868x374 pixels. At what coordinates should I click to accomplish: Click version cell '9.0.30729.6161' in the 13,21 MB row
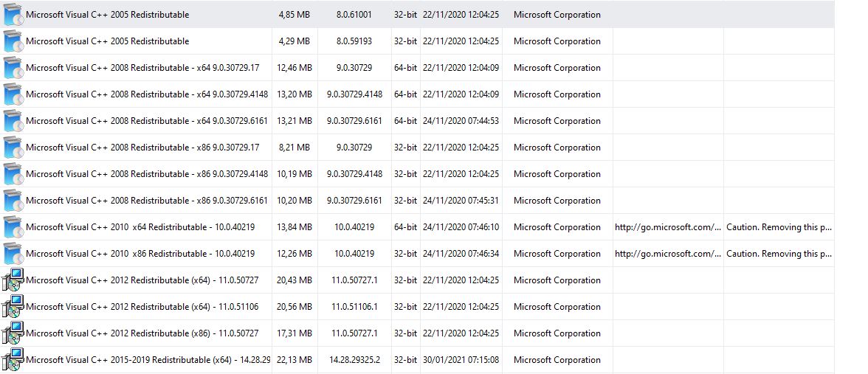pos(354,121)
